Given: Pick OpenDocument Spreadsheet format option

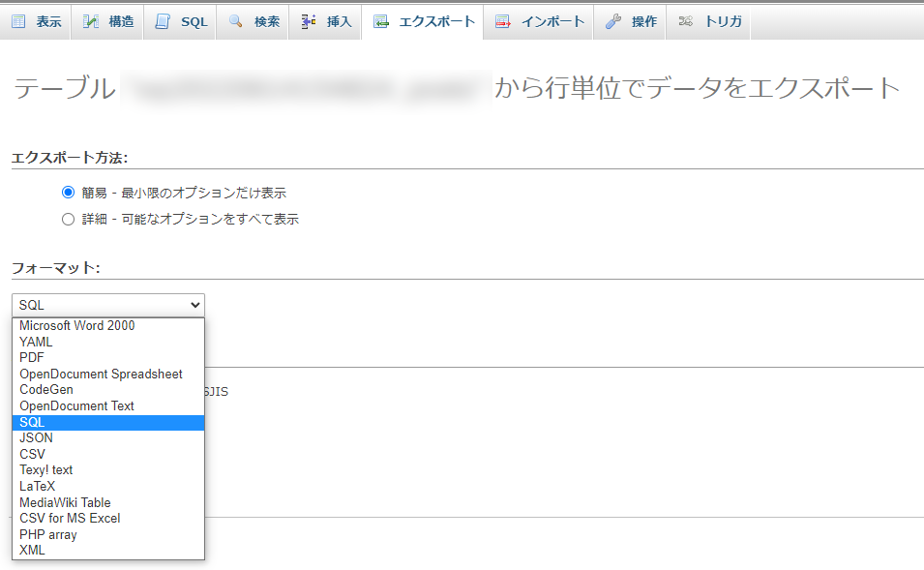Looking at the screenshot, I should pos(101,374).
